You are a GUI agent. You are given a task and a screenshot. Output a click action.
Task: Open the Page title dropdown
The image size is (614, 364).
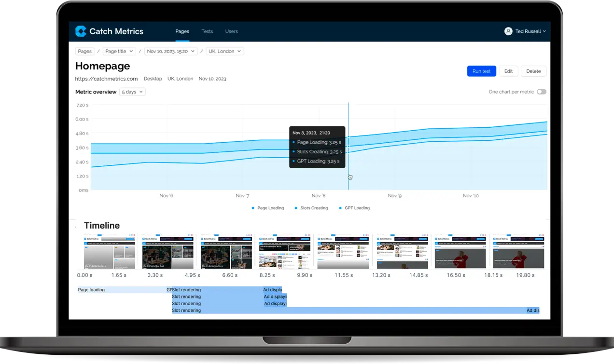pos(119,51)
